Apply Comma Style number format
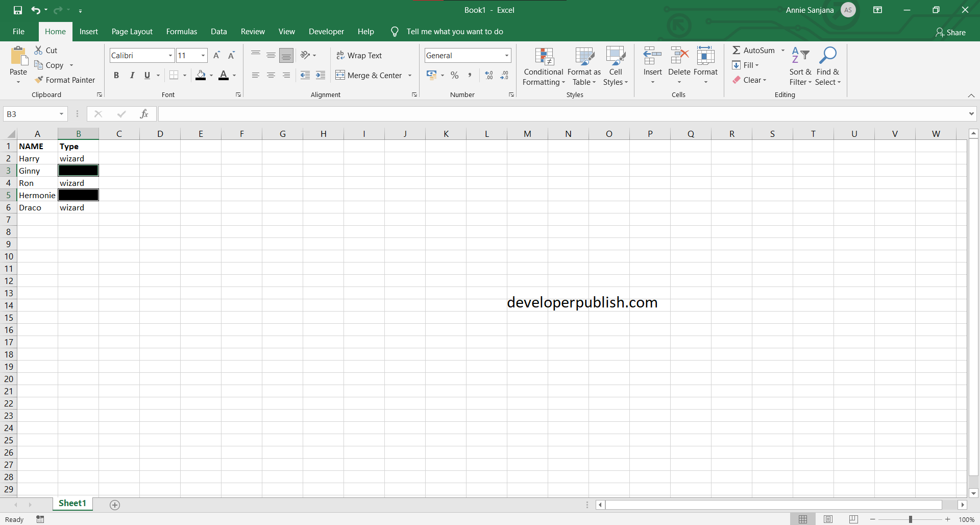Screen dimensions: 980x525 tap(470, 75)
